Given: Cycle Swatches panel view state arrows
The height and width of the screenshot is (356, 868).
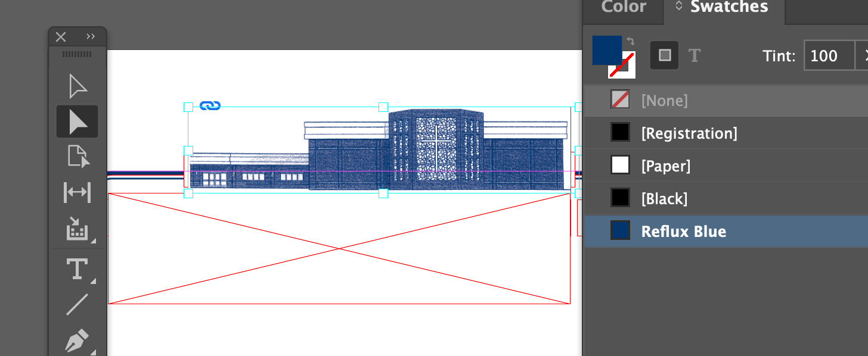Looking at the screenshot, I should pyautogui.click(x=678, y=7).
